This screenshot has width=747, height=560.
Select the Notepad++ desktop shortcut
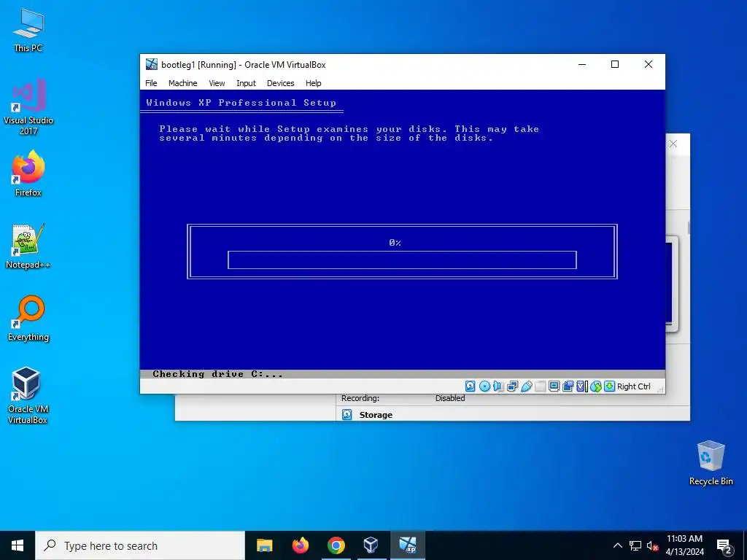28,246
